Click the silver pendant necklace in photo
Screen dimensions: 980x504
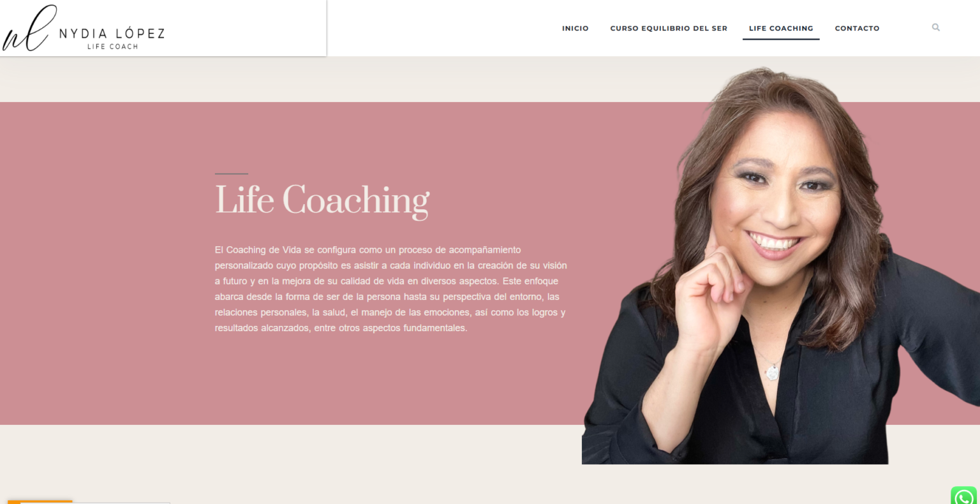point(772,371)
